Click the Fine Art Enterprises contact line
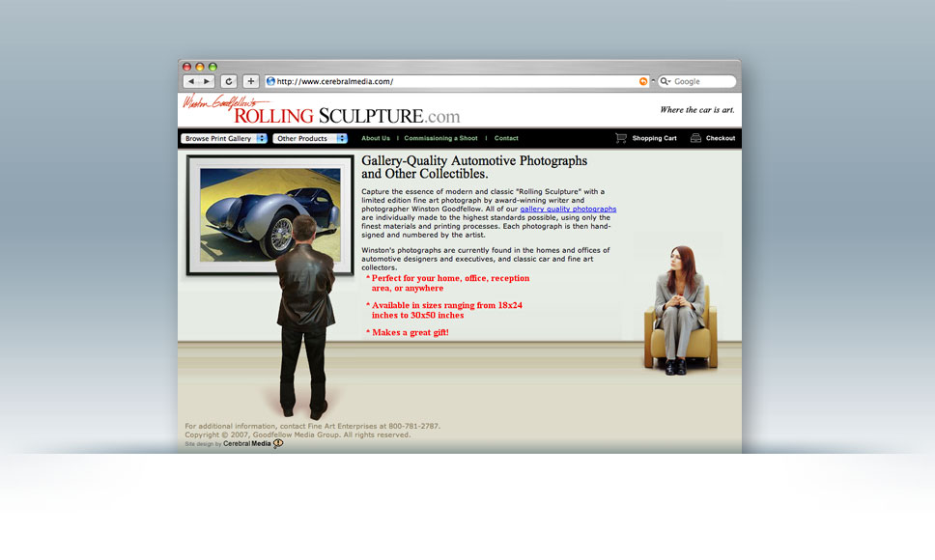 [x=312, y=426]
